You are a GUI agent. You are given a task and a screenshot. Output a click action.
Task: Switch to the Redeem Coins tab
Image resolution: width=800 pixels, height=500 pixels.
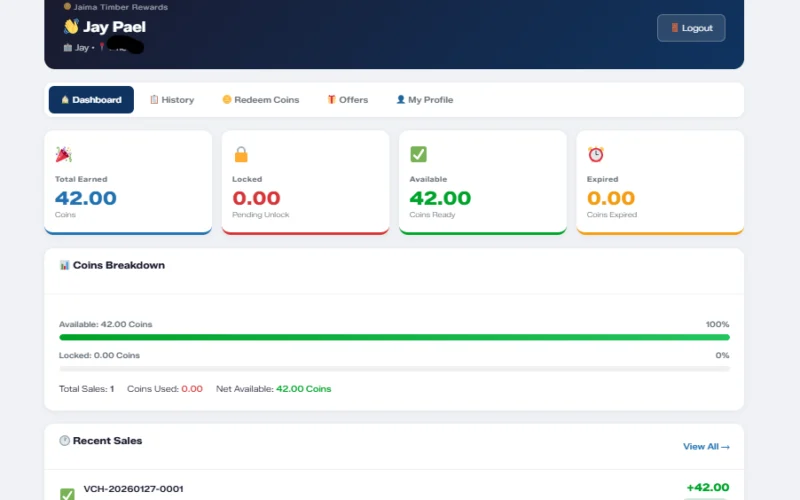coord(260,100)
